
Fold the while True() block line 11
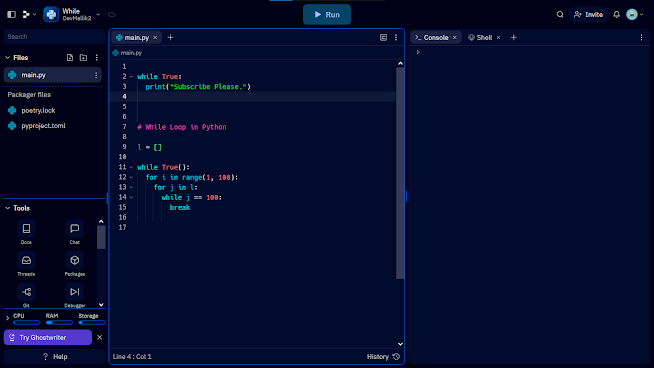point(131,167)
